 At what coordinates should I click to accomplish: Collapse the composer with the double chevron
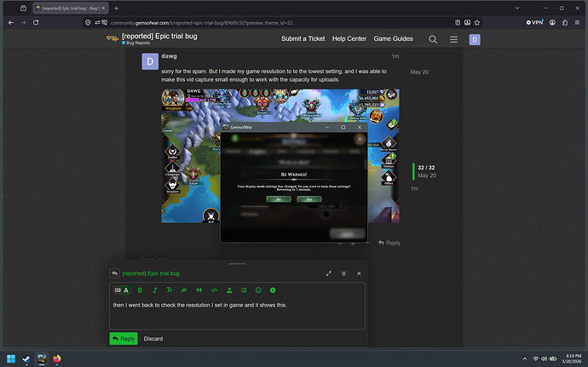pyautogui.click(x=343, y=273)
